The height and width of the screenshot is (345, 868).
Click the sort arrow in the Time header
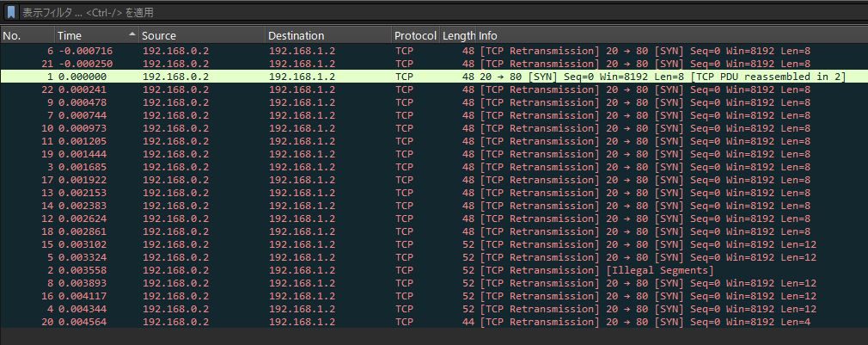point(131,35)
